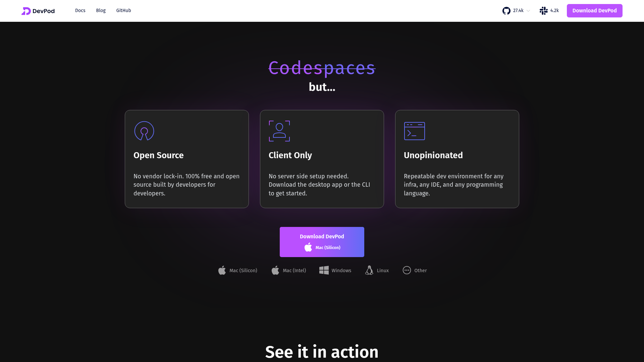
Task: Click the Open Source circle icon
Action: pyautogui.click(x=144, y=131)
